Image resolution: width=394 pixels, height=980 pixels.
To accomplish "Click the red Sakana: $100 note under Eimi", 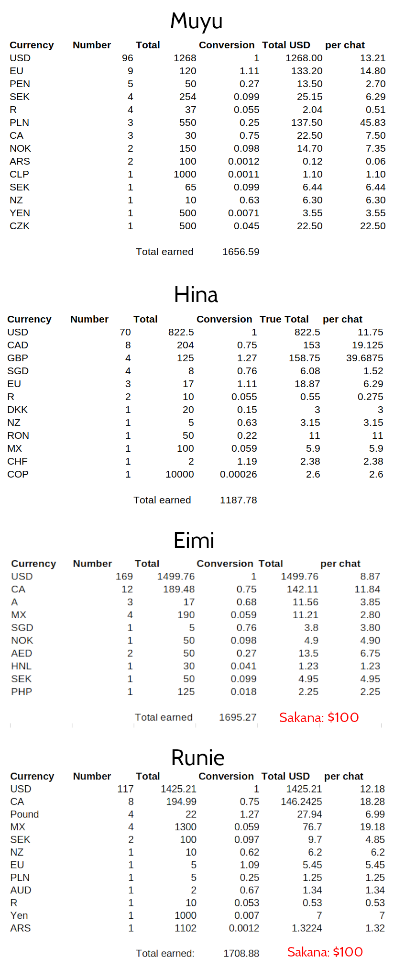I will (x=319, y=717).
